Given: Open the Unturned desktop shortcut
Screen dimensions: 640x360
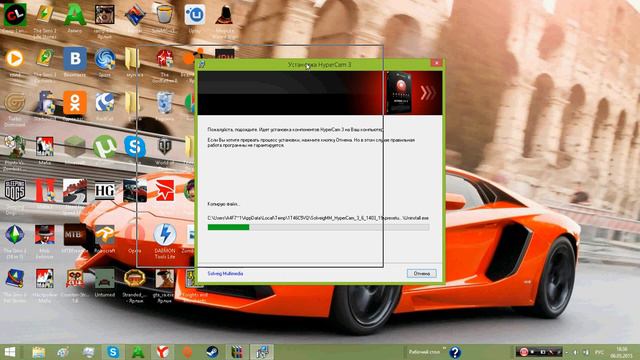Looking at the screenshot, I should (x=105, y=279).
